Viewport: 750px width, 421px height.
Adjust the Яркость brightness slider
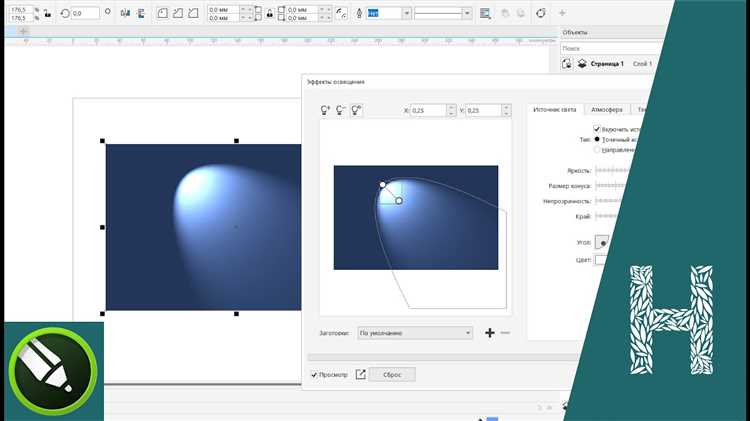[x=612, y=170]
